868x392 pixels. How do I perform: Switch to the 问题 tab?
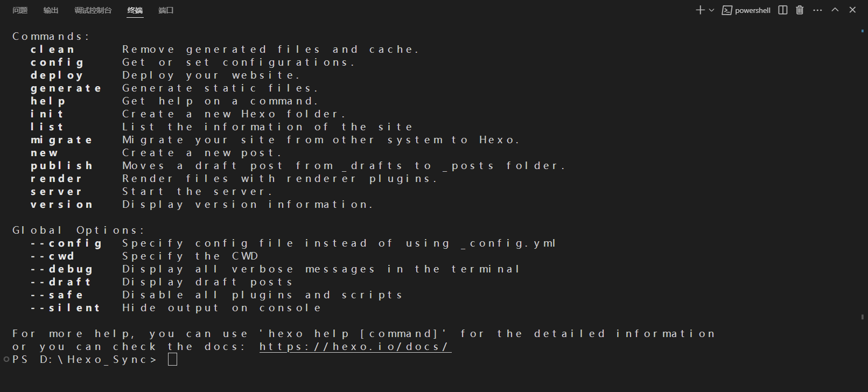tap(20, 10)
